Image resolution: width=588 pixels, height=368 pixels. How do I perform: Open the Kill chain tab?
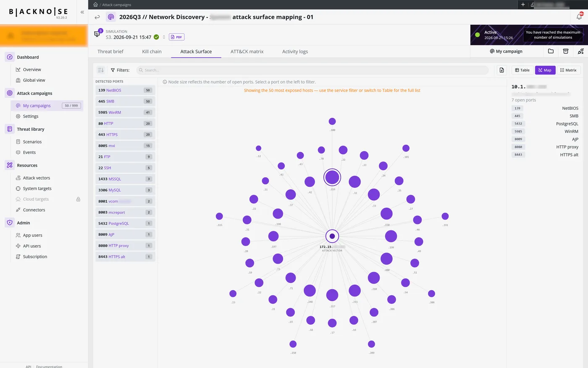pyautogui.click(x=152, y=52)
